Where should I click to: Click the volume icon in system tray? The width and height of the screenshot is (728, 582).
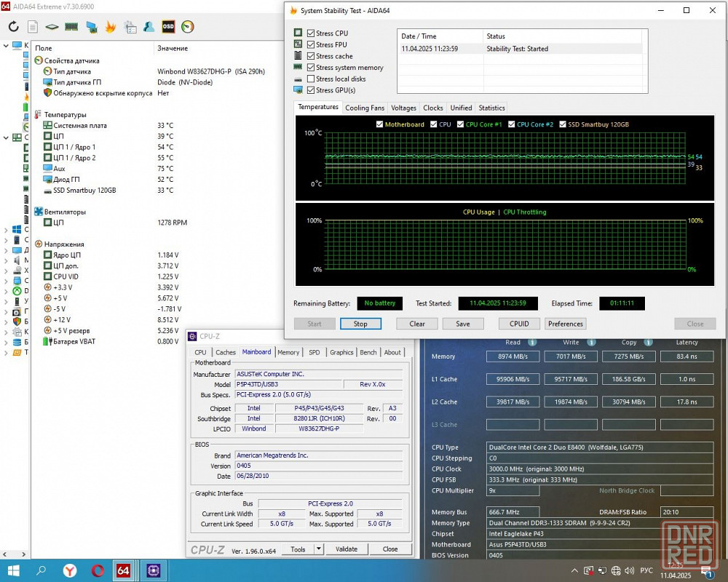pyautogui.click(x=629, y=570)
